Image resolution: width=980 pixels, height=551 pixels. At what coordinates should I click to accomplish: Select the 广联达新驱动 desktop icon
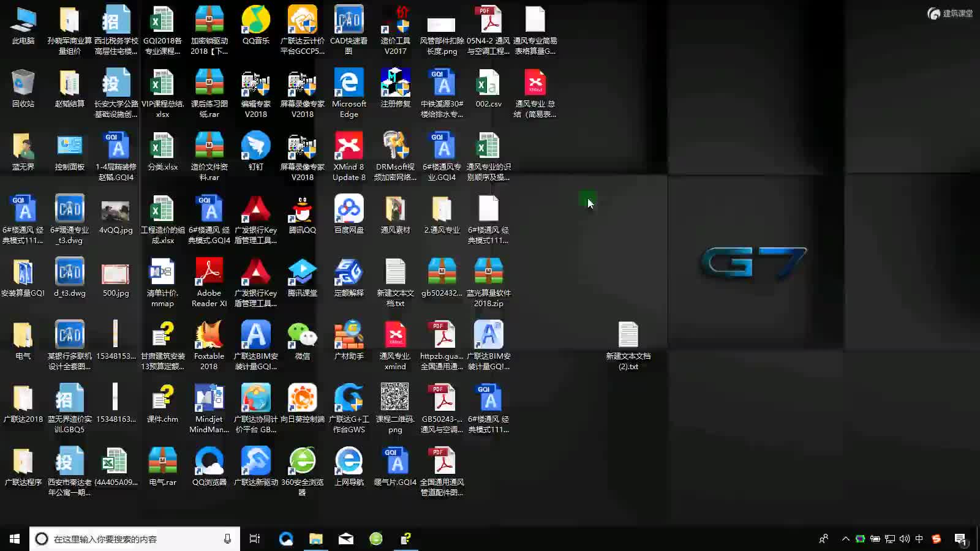point(256,467)
